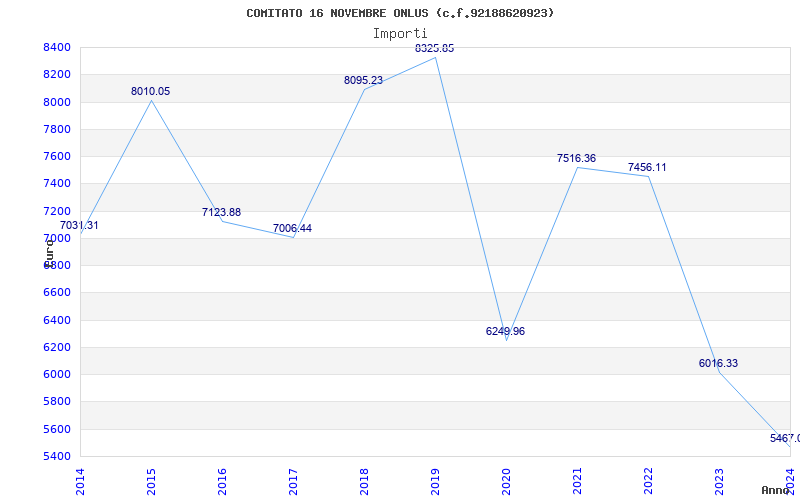This screenshot has width=800, height=500.
Task: Select the 7800 y-axis tick label
Action: 57,129
